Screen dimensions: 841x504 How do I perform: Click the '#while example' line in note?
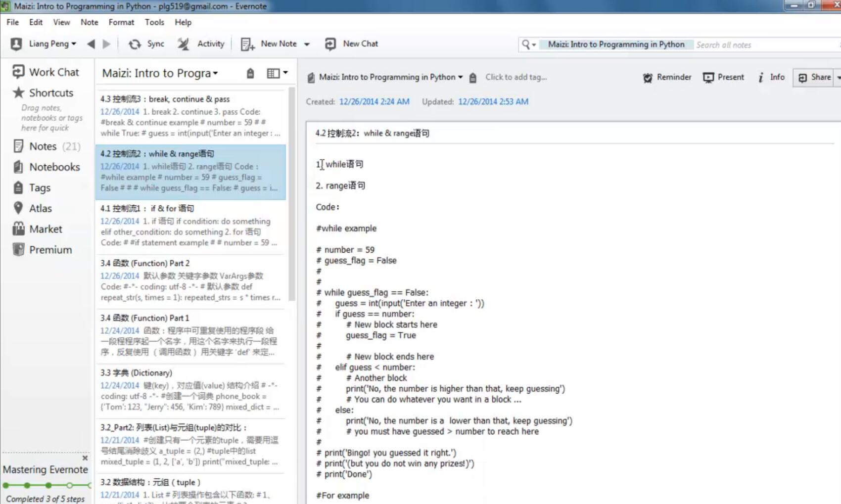[346, 229]
